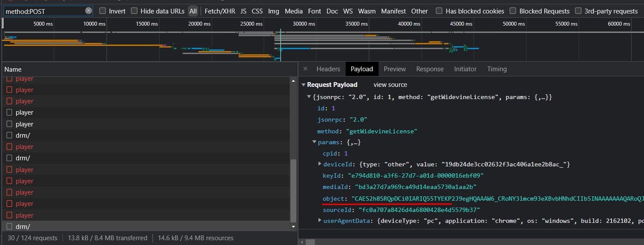644x245 pixels.
Task: Select the last drm/ request row
Action: point(23,226)
